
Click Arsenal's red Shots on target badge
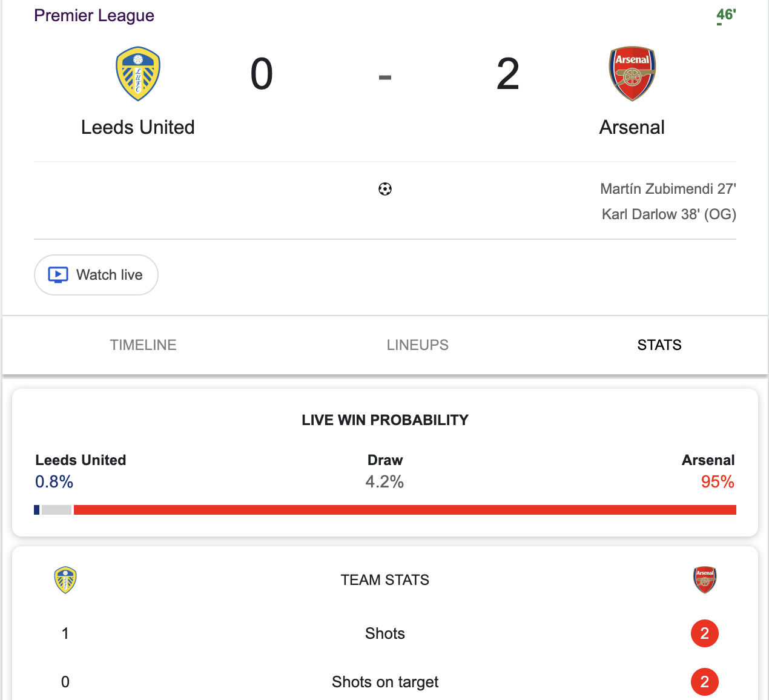[x=705, y=682]
